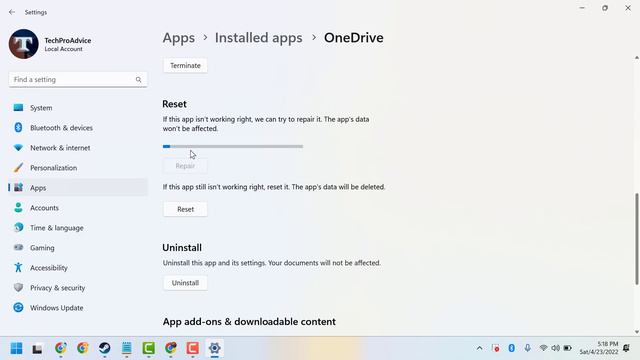This screenshot has height=360, width=640.
Task: Open the green Camtasia taskbar icon
Action: (149, 348)
